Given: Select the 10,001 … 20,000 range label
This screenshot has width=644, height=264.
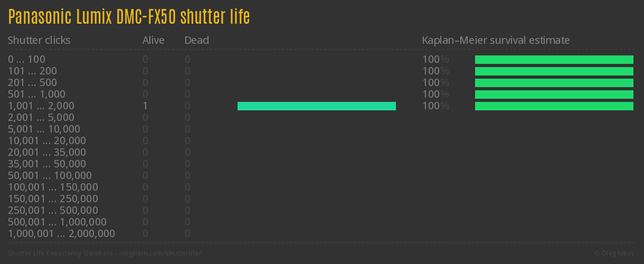Looking at the screenshot, I should pyautogui.click(x=47, y=141).
